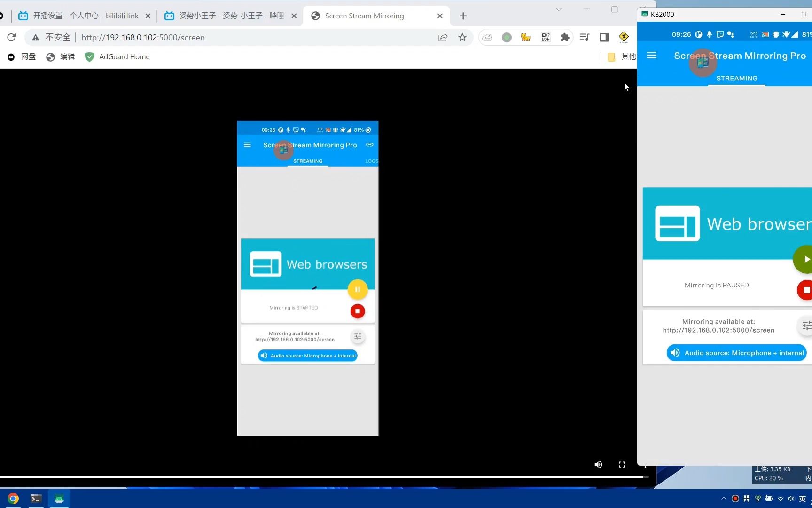Open the Android app taskbar icon
The height and width of the screenshot is (508, 812).
point(59,499)
